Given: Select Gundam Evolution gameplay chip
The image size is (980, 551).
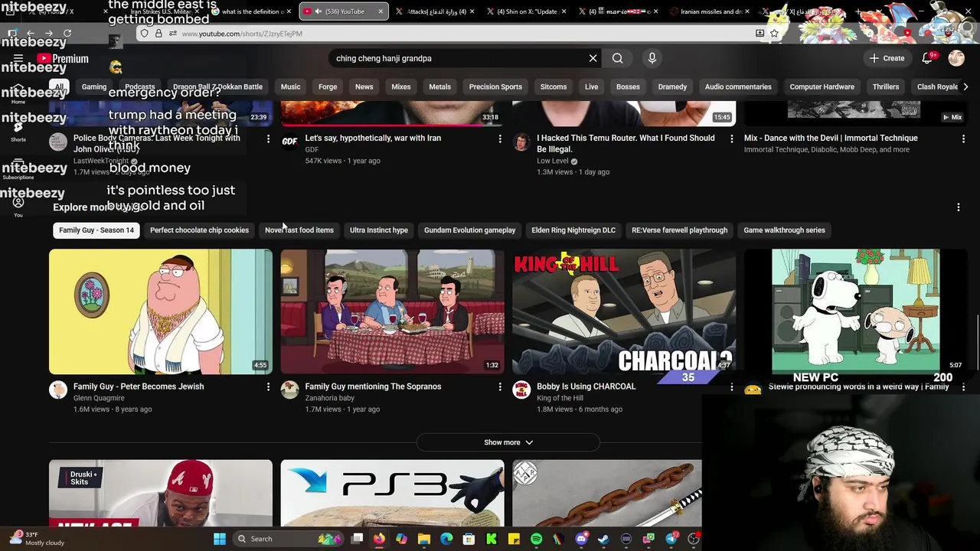Looking at the screenshot, I should [469, 230].
